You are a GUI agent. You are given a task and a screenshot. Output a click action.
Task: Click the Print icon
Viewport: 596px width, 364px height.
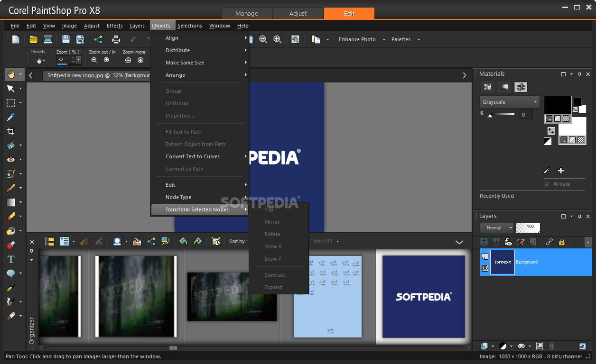coord(116,39)
